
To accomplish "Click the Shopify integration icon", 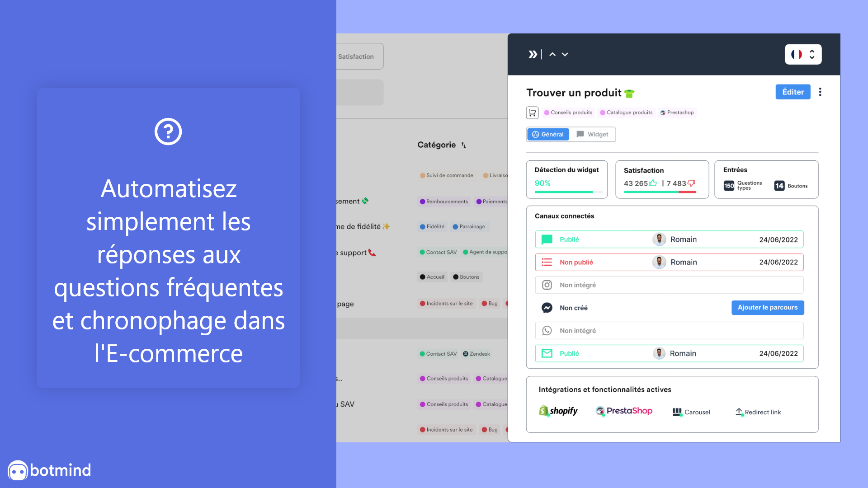I will 559,413.
